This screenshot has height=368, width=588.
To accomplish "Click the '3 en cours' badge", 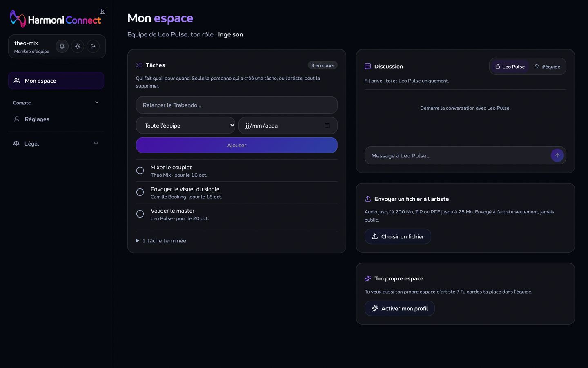I will point(323,65).
